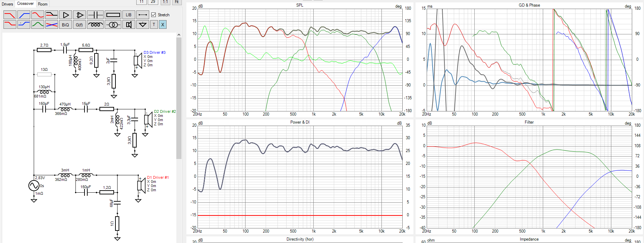Click the Filter chart title
Viewport: 644px width, 243px height.
[x=529, y=122]
